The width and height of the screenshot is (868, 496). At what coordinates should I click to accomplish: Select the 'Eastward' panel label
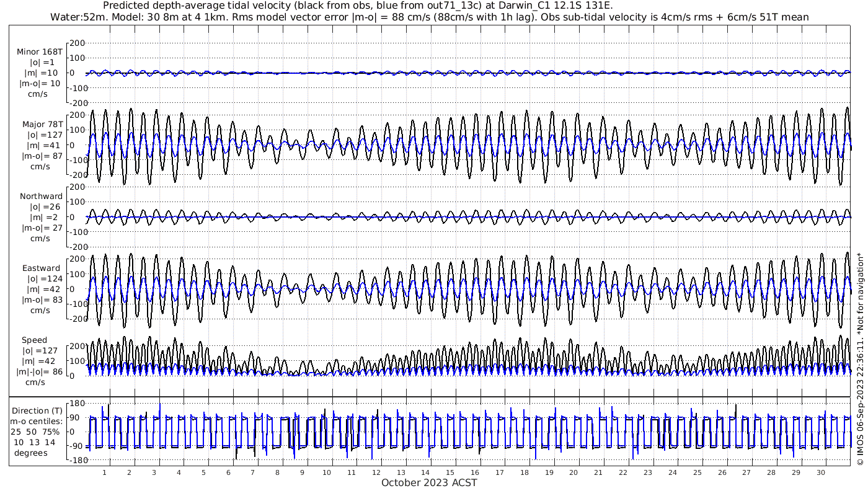coord(41,268)
